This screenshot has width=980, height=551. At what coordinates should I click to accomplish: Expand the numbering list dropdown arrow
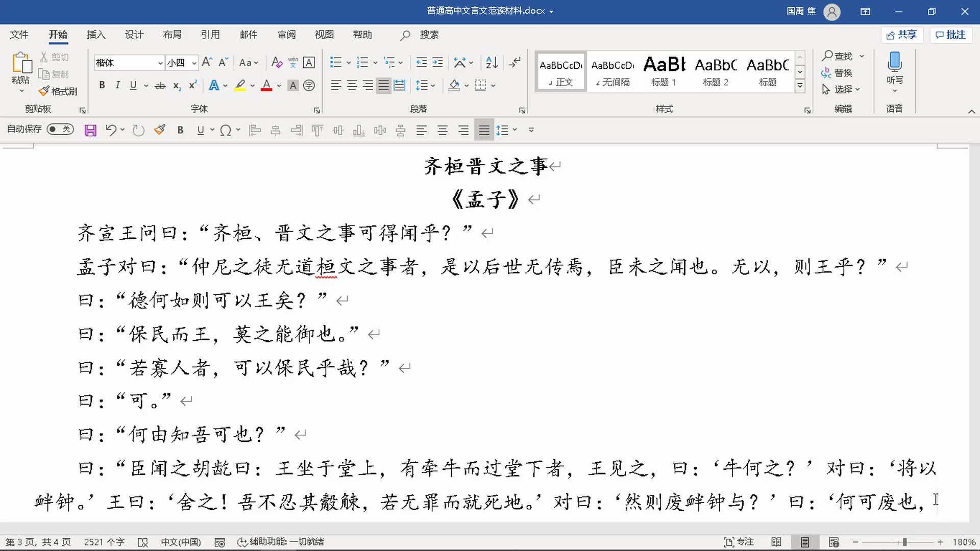click(x=375, y=63)
